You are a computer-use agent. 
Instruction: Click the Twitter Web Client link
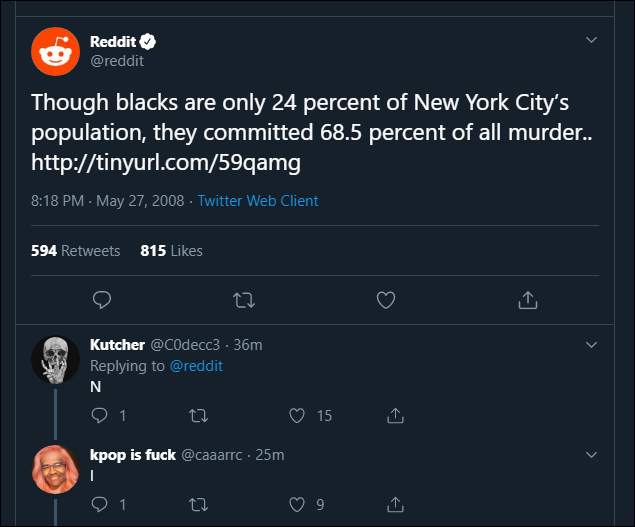pyautogui.click(x=260, y=201)
